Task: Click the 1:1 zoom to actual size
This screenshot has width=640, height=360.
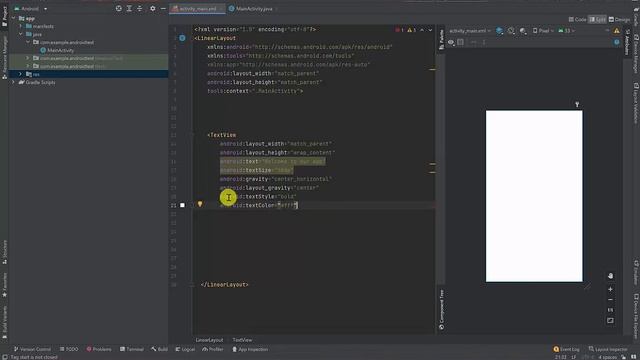Action: coord(610,310)
